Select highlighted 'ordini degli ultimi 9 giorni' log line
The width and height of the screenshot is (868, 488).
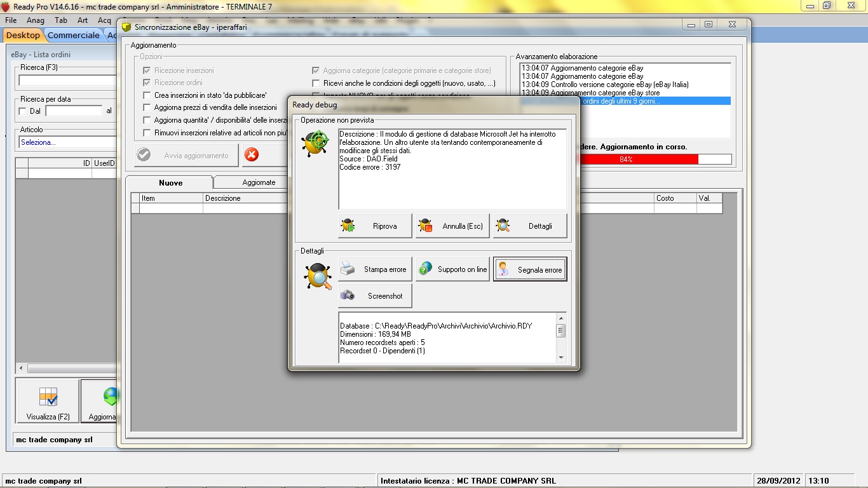pyautogui.click(x=625, y=101)
